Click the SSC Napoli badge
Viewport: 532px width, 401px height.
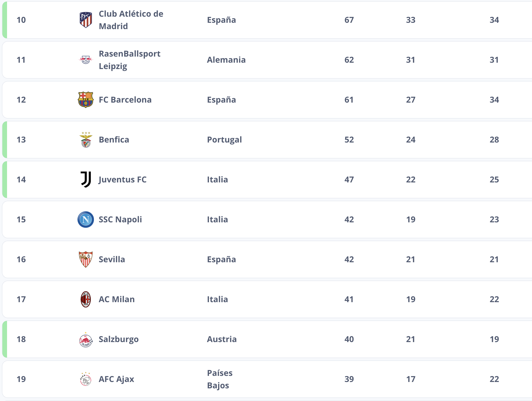(x=86, y=219)
